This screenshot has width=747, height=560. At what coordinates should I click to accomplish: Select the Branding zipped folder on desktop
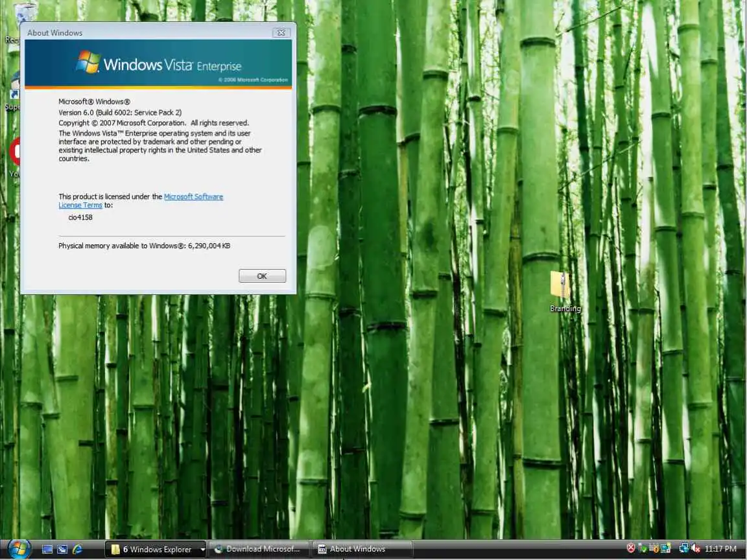click(565, 292)
